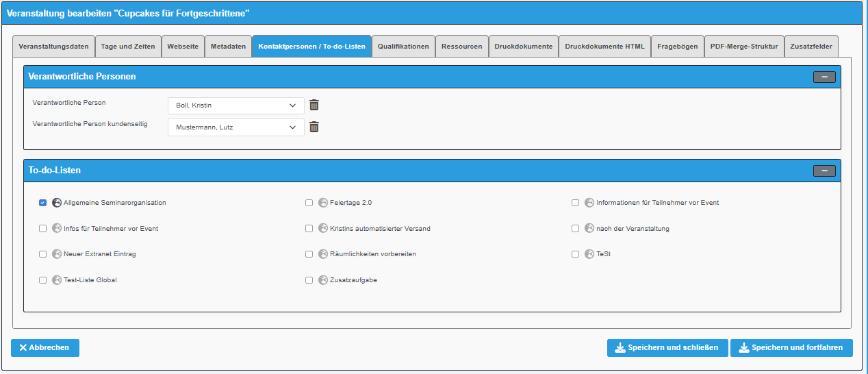Click person icon next to Test-Liste Global

point(57,279)
